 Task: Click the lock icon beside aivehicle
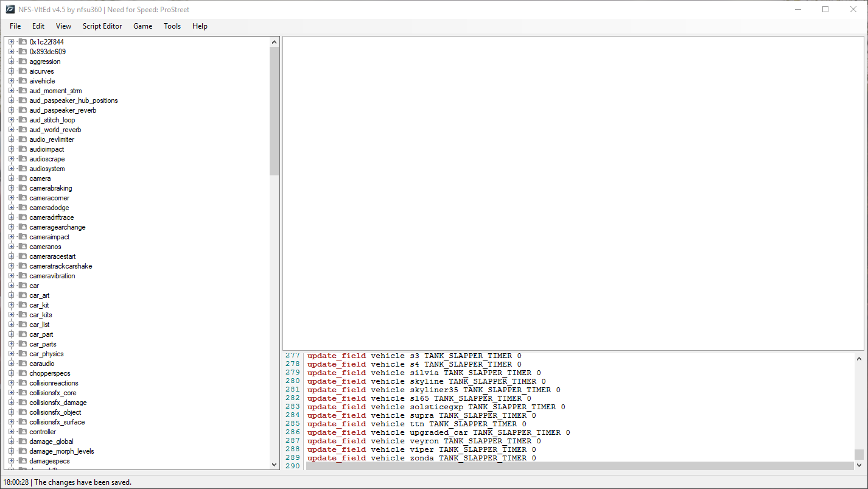tap(23, 81)
